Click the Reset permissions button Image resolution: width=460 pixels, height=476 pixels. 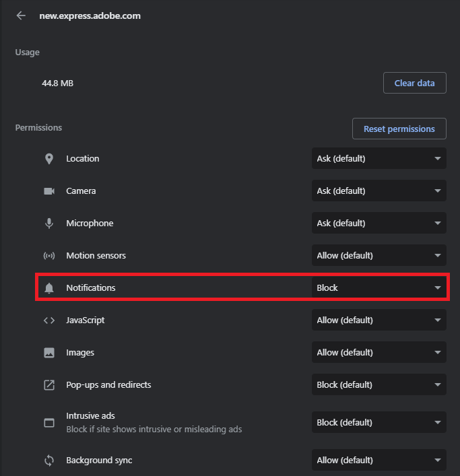tap(399, 129)
